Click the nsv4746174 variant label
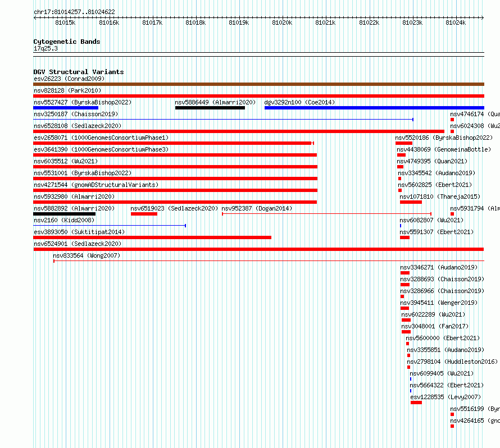The height and width of the screenshot is (448, 500). (475, 114)
